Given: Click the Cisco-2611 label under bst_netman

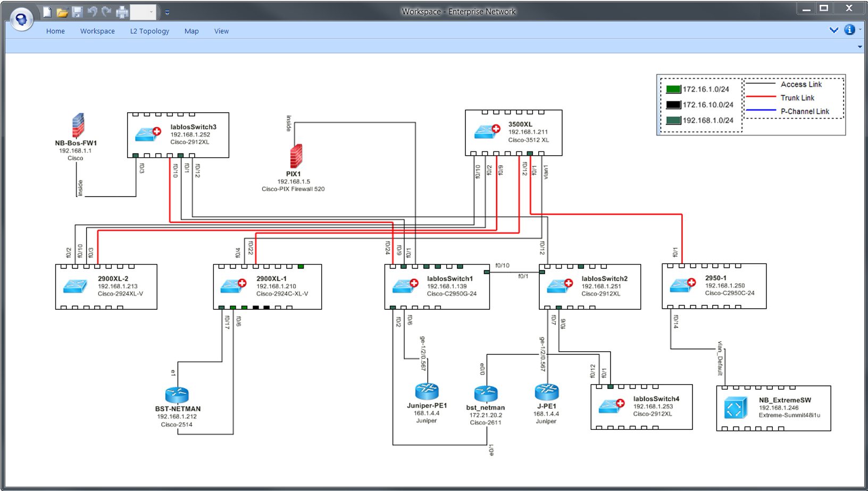Looking at the screenshot, I should (x=486, y=423).
